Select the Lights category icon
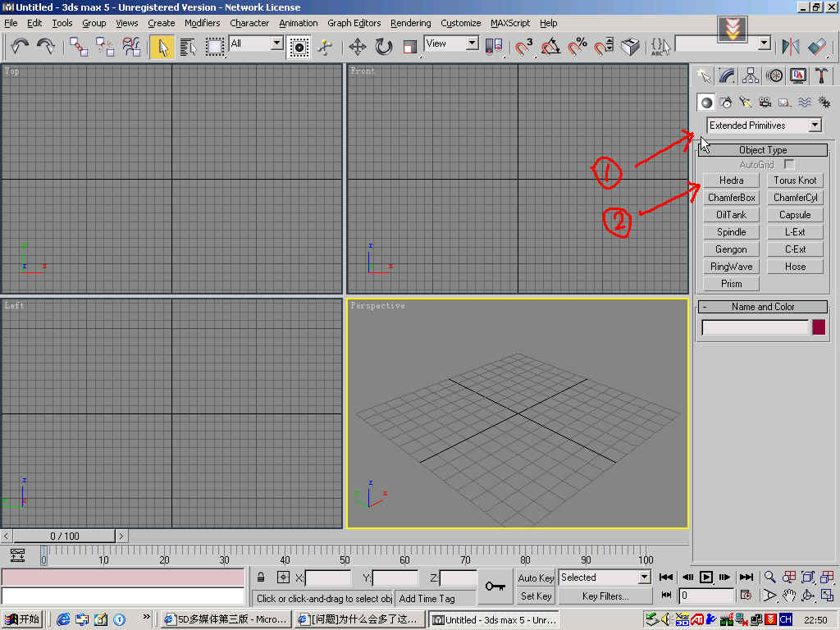 [745, 103]
